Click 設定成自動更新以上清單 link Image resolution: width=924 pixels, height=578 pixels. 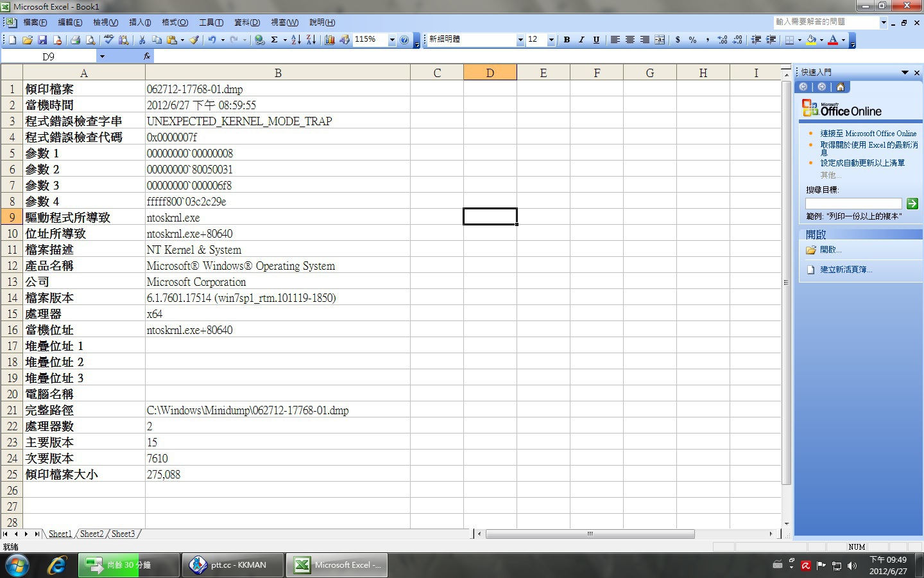pos(862,163)
